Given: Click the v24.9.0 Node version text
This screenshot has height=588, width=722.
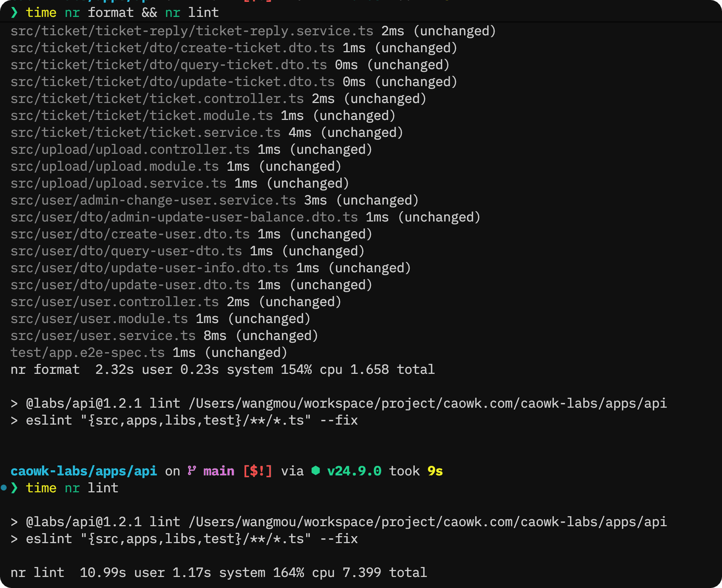Looking at the screenshot, I should 354,471.
